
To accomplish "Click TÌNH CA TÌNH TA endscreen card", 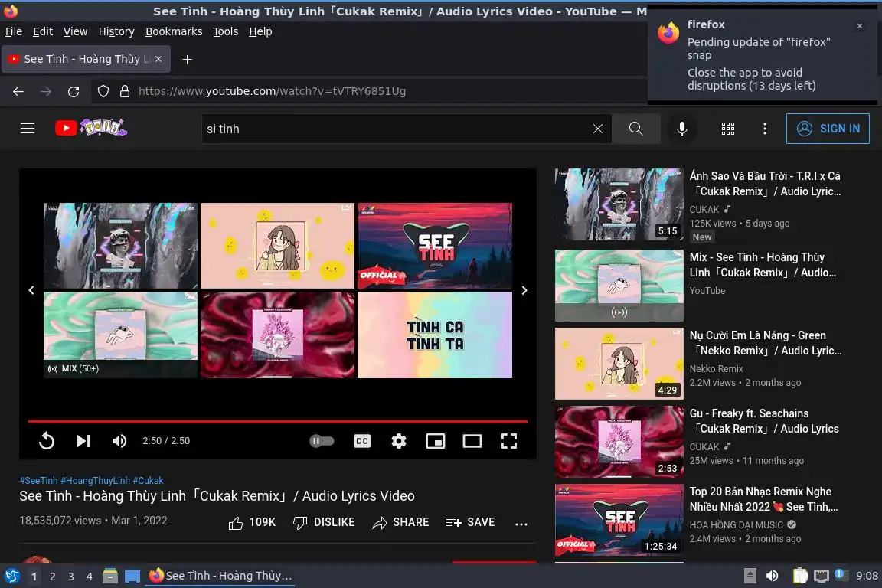I will pyautogui.click(x=435, y=335).
